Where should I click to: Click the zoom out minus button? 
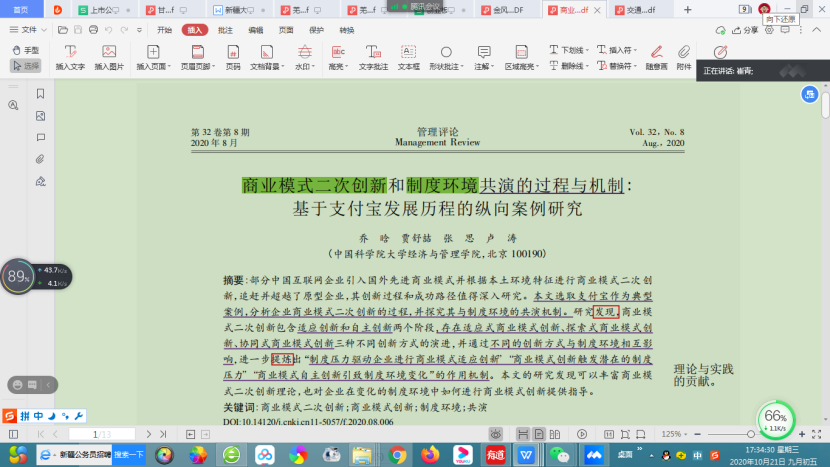pos(697,434)
